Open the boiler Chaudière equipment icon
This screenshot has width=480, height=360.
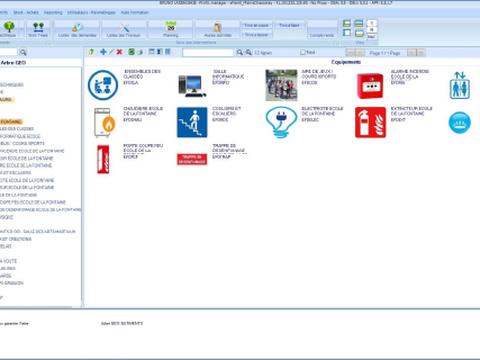(x=104, y=122)
